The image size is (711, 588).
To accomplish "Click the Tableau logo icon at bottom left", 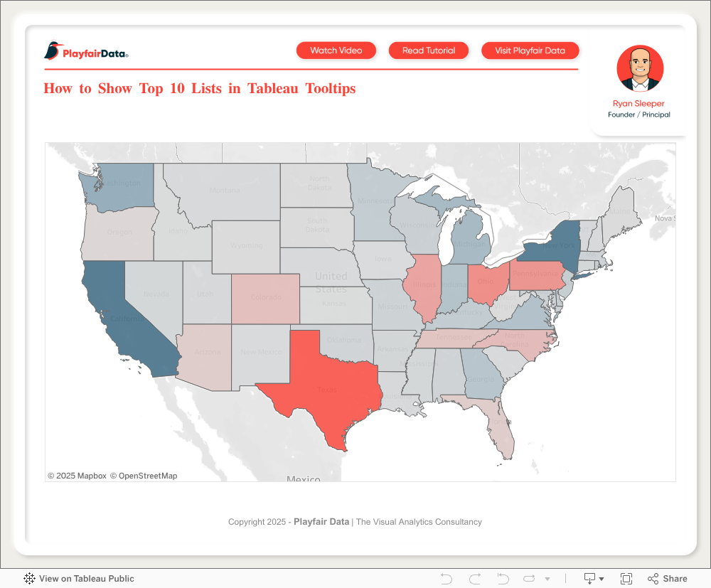I will click(29, 579).
